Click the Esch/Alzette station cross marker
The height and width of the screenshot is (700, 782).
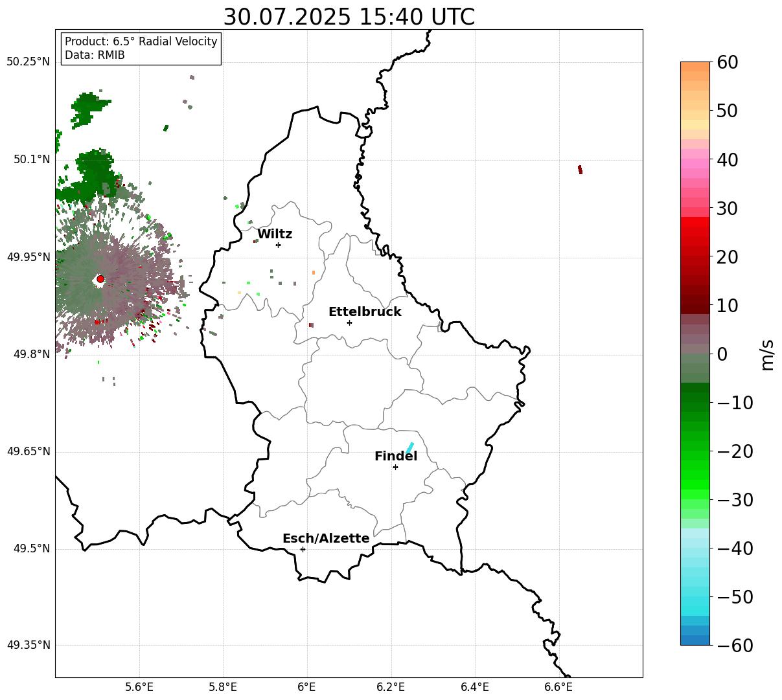point(303,549)
